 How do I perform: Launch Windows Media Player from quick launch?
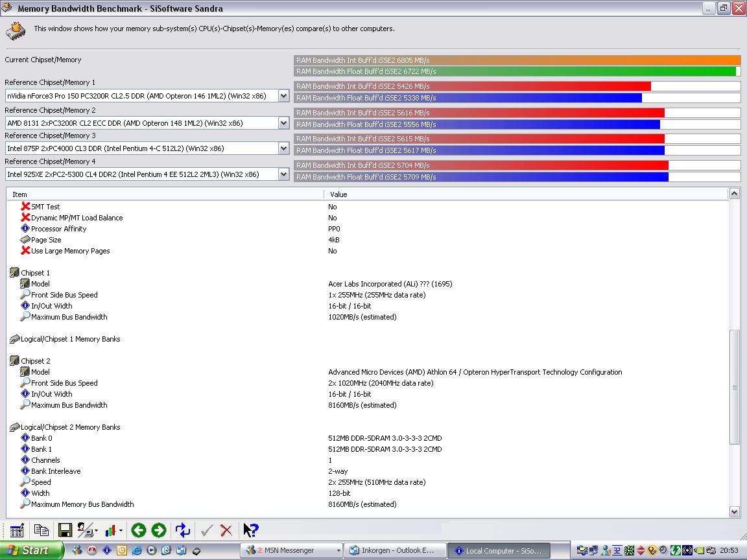point(152,550)
